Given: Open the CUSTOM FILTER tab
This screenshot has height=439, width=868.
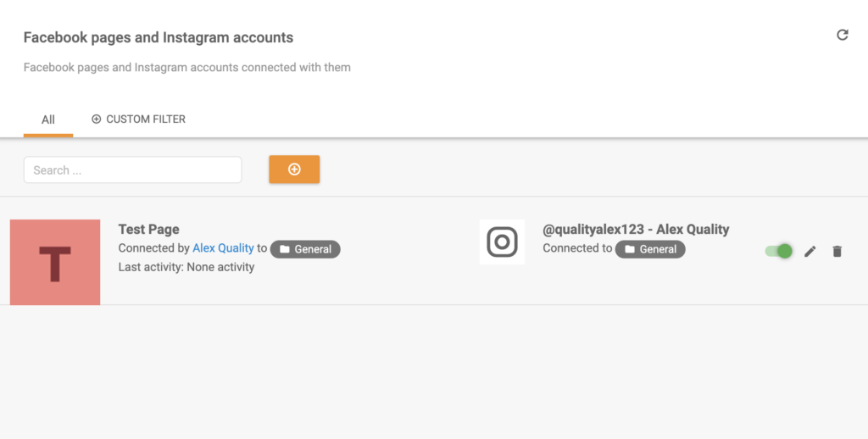Looking at the screenshot, I should coord(145,119).
